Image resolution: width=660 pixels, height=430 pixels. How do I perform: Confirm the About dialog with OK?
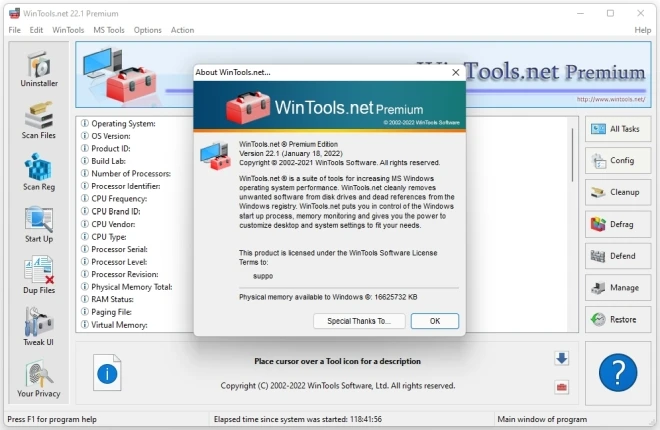435,321
